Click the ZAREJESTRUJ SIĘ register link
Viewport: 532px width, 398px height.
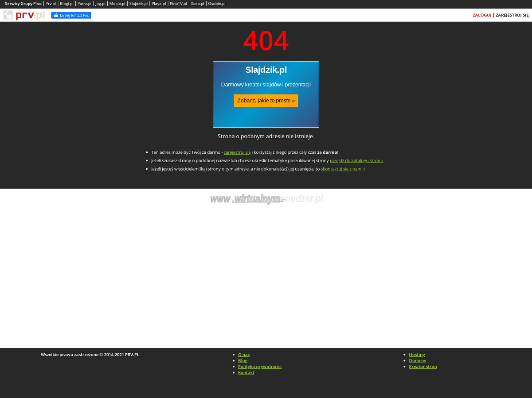pos(512,15)
